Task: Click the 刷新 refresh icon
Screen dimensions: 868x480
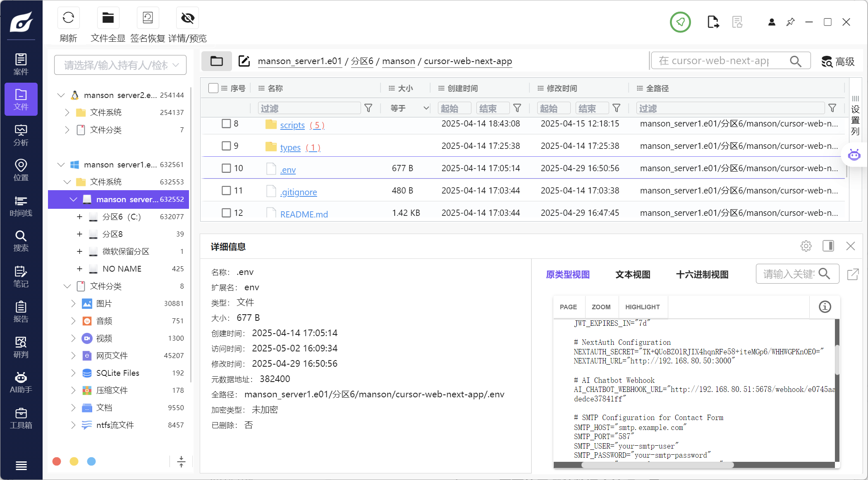Action: click(x=68, y=18)
